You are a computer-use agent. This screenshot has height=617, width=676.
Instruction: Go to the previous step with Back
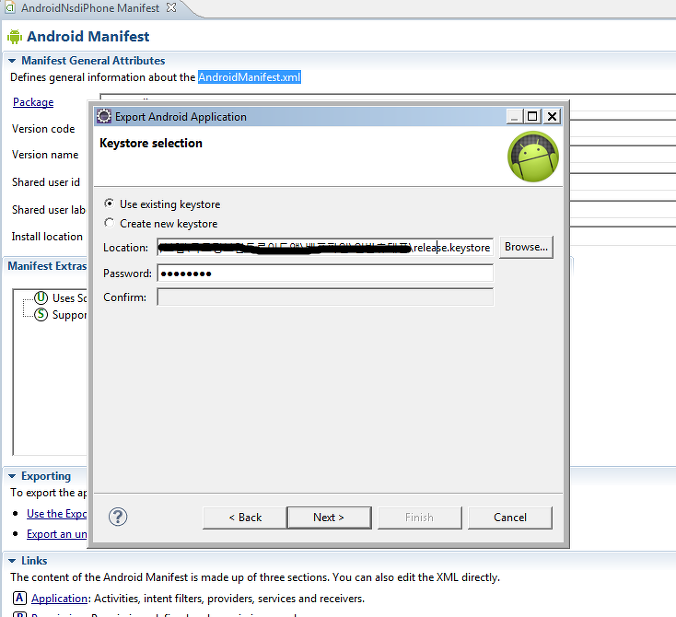pos(245,517)
